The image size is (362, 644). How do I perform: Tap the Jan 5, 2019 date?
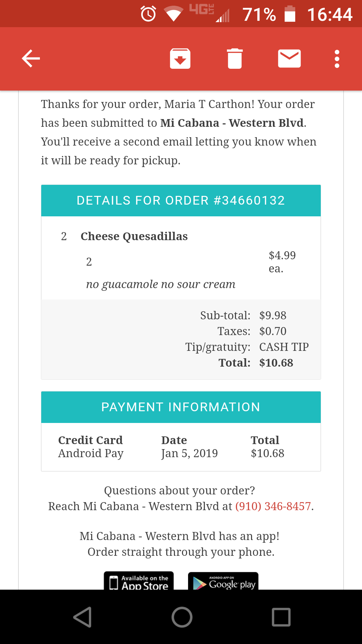189,453
